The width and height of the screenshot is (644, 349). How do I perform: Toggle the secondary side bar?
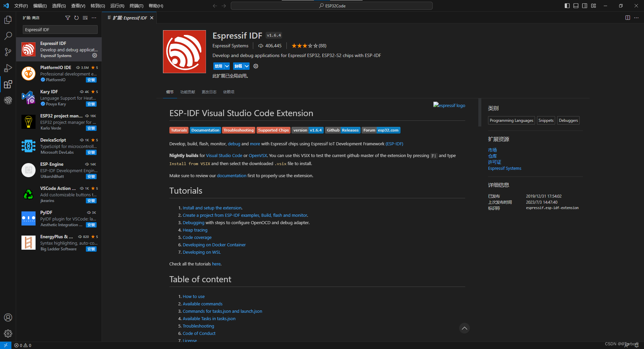tap(584, 6)
